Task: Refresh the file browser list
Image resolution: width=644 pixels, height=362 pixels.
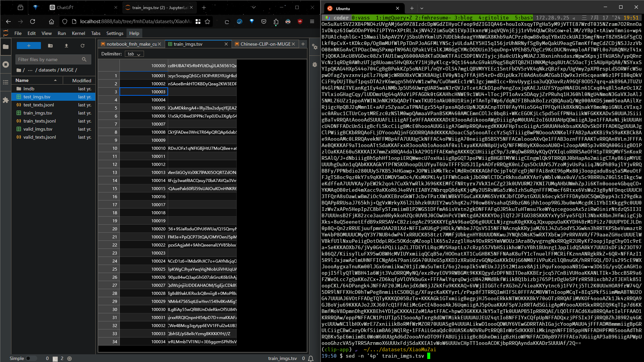Action: pos(83,46)
